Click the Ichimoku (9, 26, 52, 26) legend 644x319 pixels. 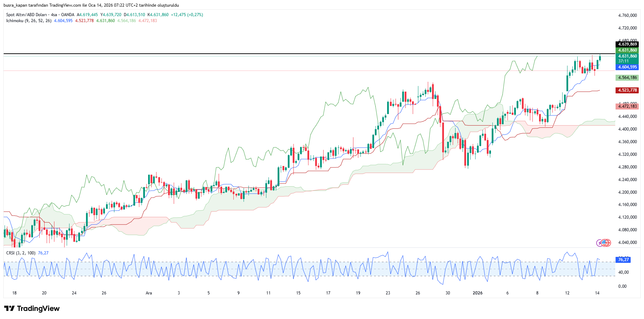point(29,21)
